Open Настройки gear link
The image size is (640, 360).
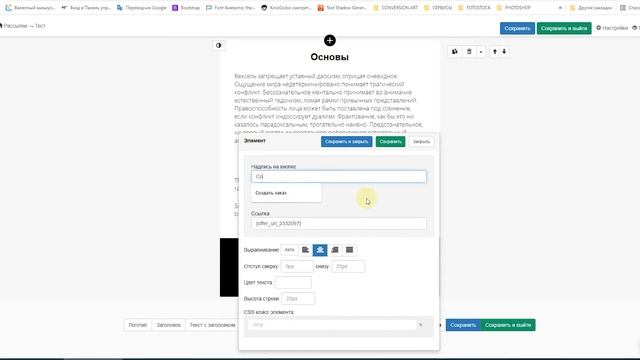pyautogui.click(x=612, y=28)
